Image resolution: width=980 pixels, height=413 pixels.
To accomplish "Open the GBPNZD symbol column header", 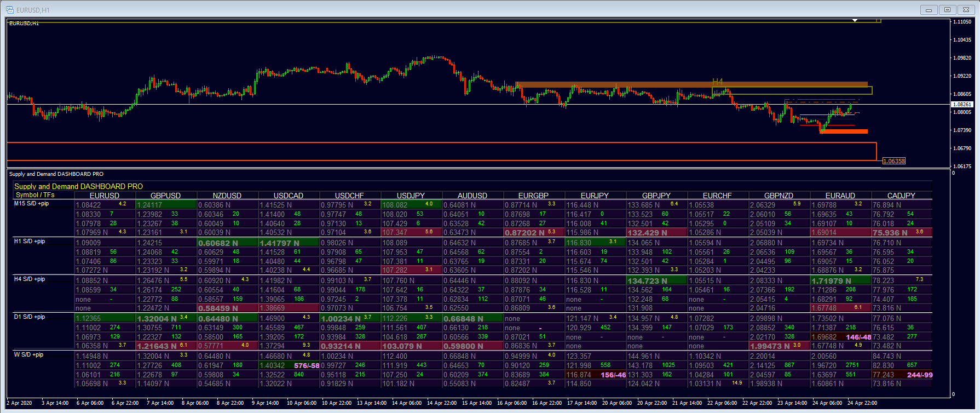I will click(x=779, y=196).
